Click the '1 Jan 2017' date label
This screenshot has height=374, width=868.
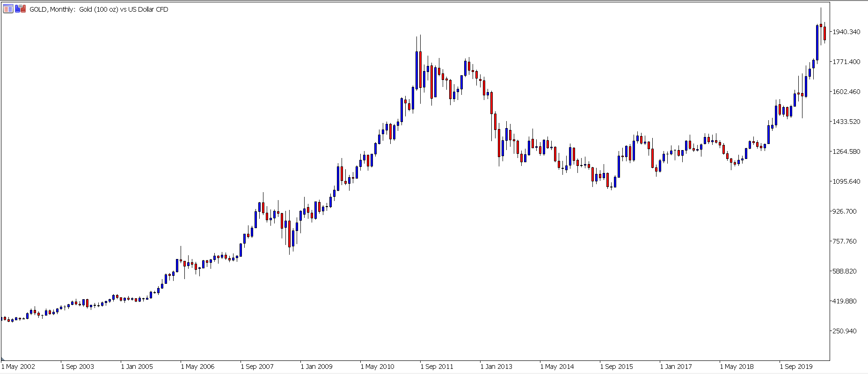[x=676, y=367]
